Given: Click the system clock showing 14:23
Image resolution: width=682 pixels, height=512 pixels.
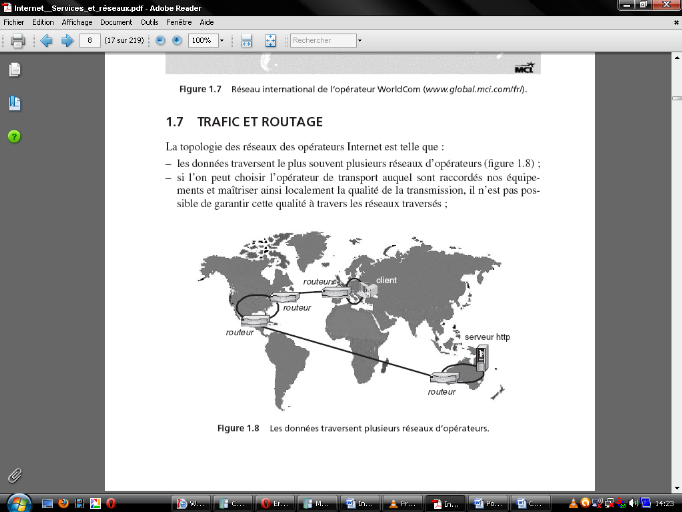Looking at the screenshot, I should coord(665,504).
